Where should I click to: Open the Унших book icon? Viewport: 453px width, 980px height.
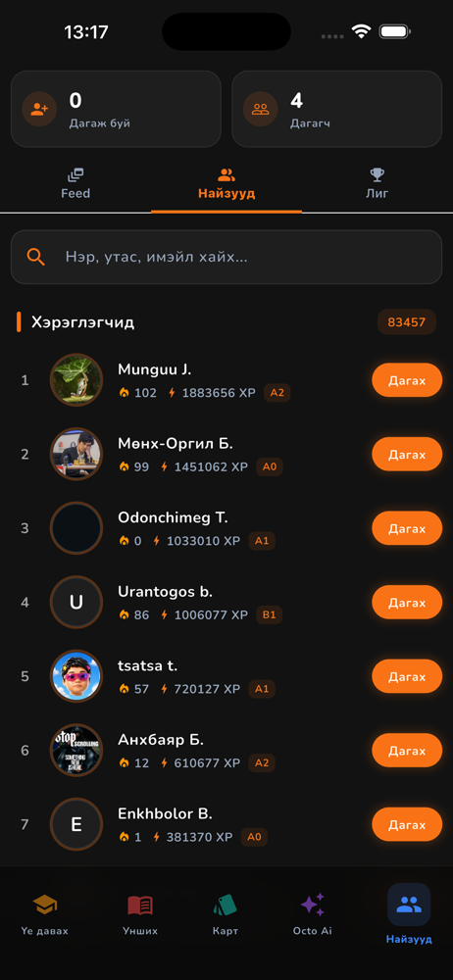coord(140,905)
